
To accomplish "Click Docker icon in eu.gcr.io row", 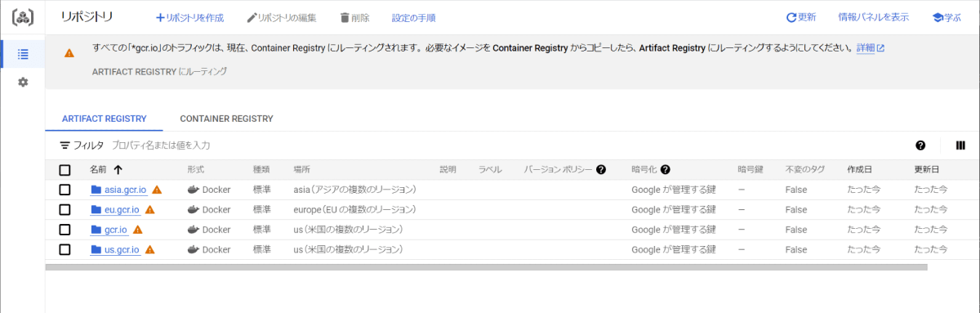I will tap(193, 209).
